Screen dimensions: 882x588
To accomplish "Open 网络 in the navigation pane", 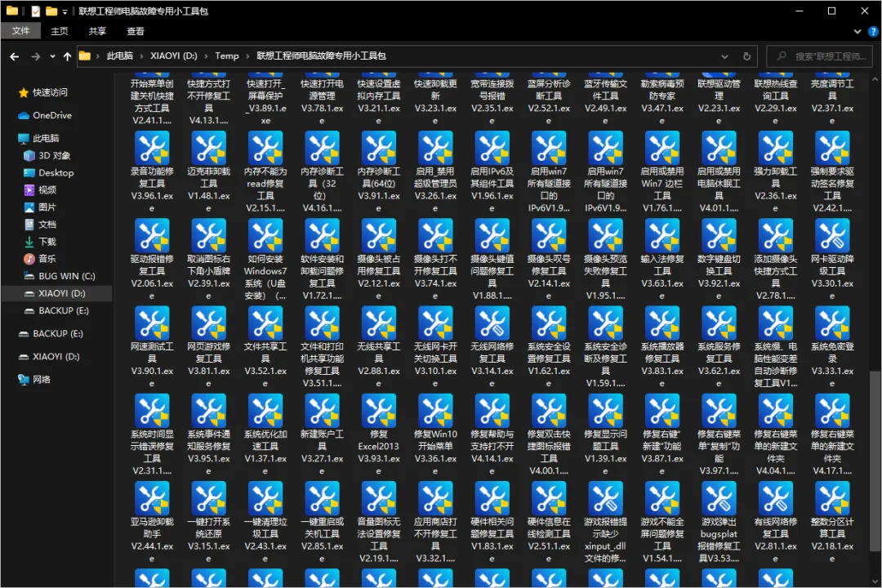I will click(x=41, y=380).
